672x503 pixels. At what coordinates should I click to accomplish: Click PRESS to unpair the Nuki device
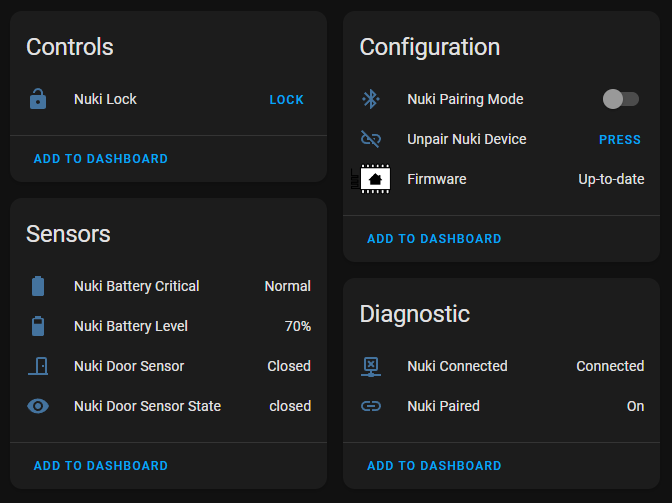(620, 140)
